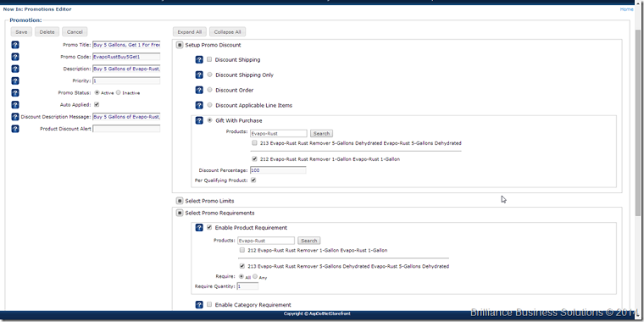Click help icon next to Promo Title
The width and height of the screenshot is (644, 322).
(15, 45)
